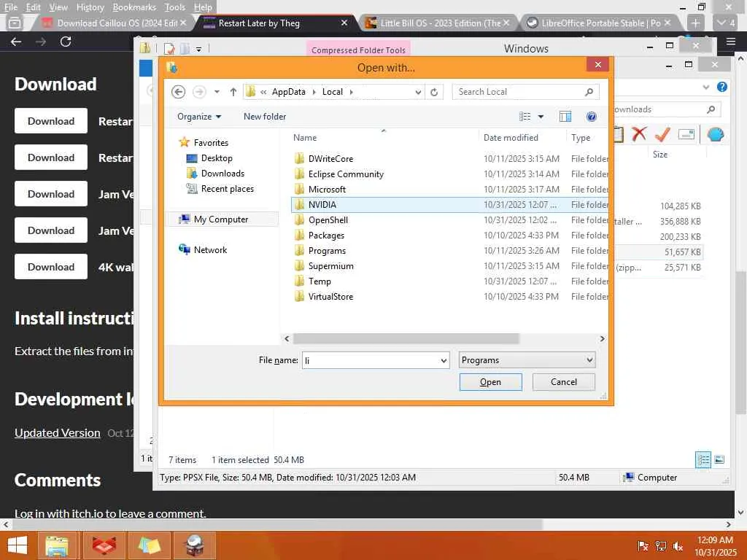Click the Action Center flag icon
The height and width of the screenshot is (560, 747).
(643, 546)
